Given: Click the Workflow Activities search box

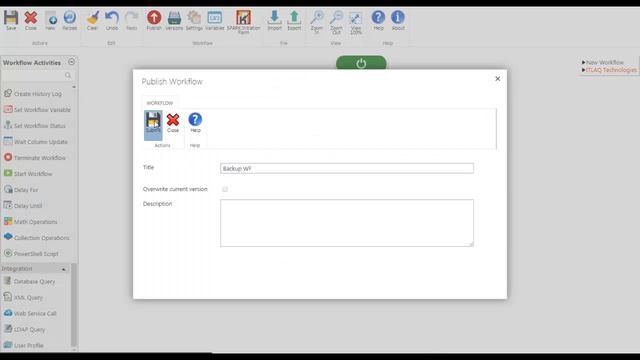Looking at the screenshot, I should pos(38,76).
